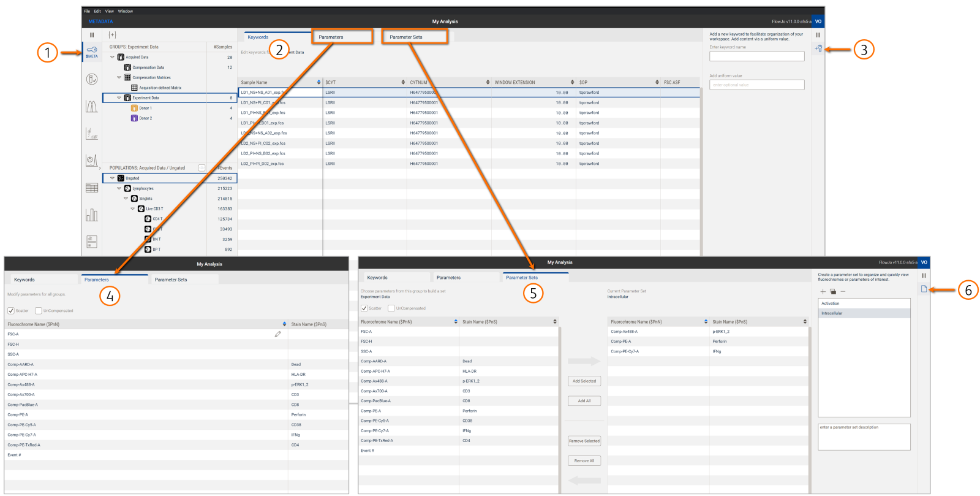The height and width of the screenshot is (496, 980).
Task: Click the left arrow transfer button
Action: click(x=584, y=481)
